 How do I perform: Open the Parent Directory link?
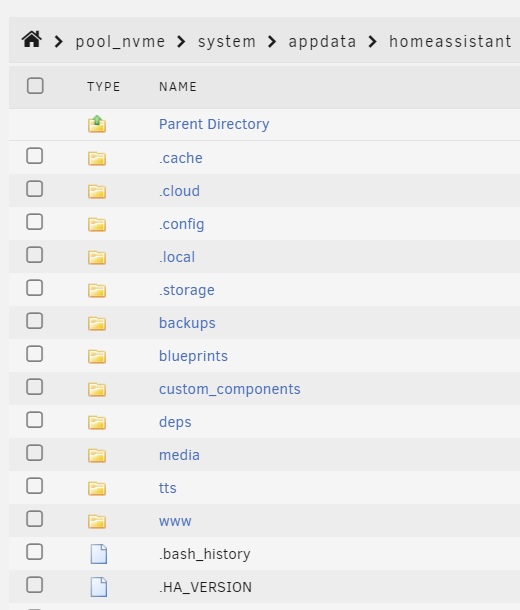[214, 124]
